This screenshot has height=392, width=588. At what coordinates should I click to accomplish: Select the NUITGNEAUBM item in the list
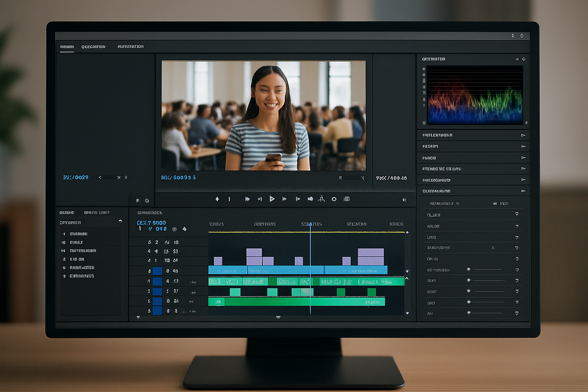pos(83,251)
